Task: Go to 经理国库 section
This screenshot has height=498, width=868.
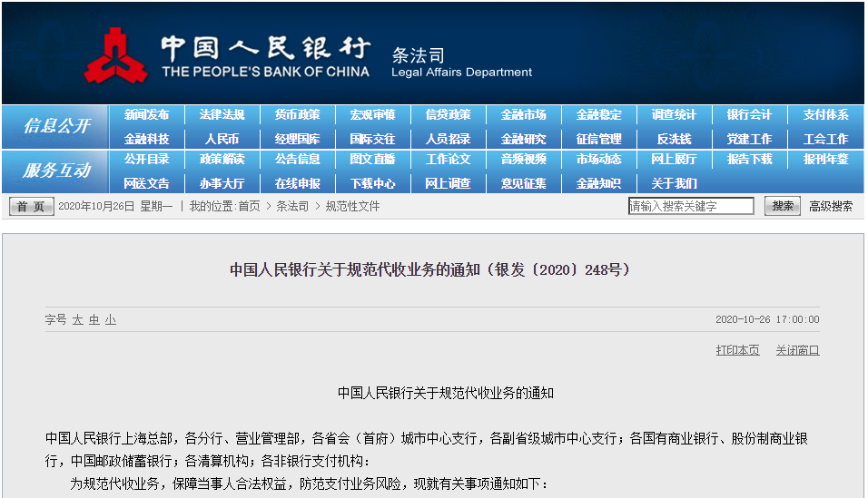Action: coord(297,139)
